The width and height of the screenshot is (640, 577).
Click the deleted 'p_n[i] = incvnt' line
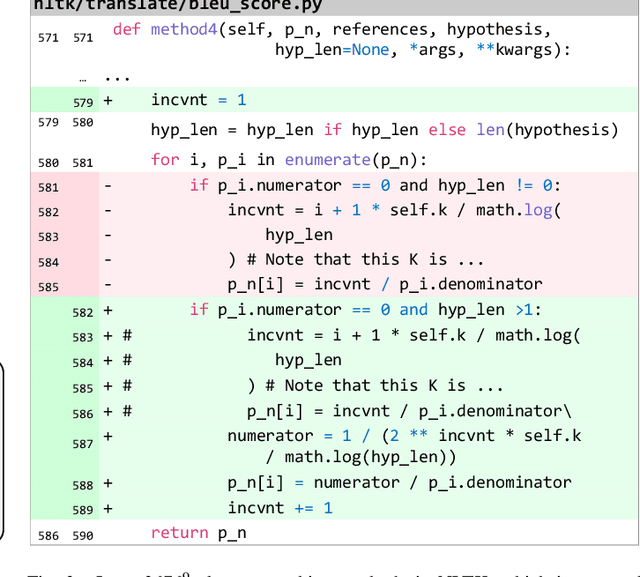coord(385,284)
